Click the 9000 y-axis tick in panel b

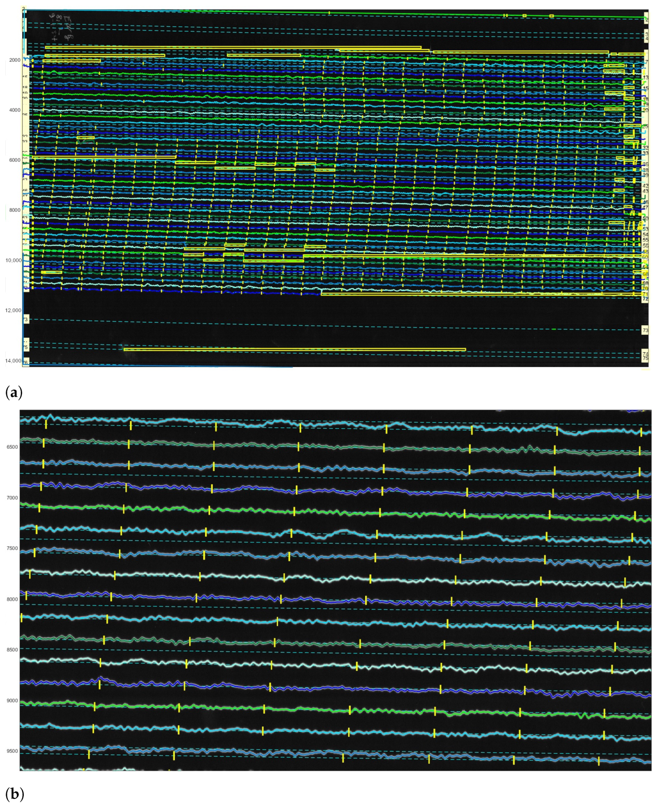click(x=12, y=701)
